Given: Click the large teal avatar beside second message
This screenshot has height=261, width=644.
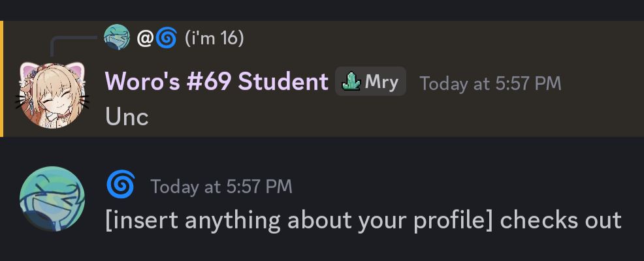Looking at the screenshot, I should (x=52, y=199).
